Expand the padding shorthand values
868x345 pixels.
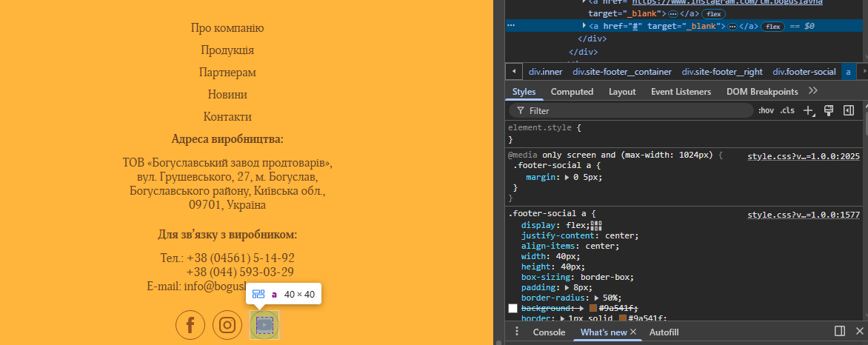point(567,287)
